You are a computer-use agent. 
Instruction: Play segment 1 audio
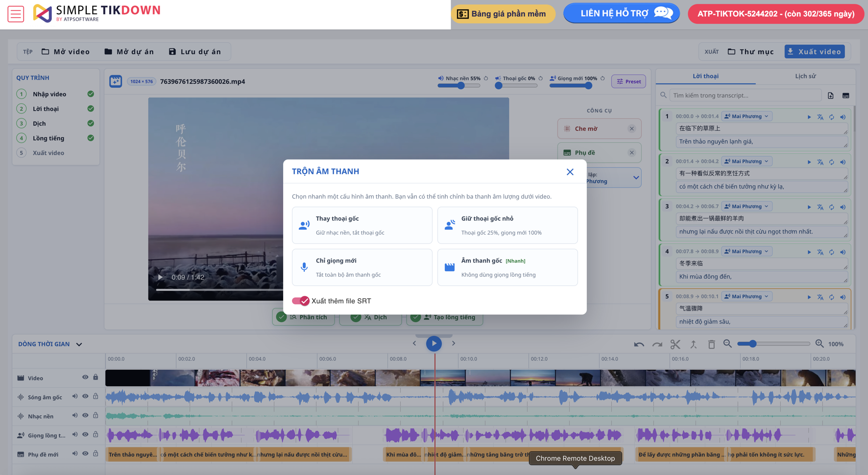[809, 117]
